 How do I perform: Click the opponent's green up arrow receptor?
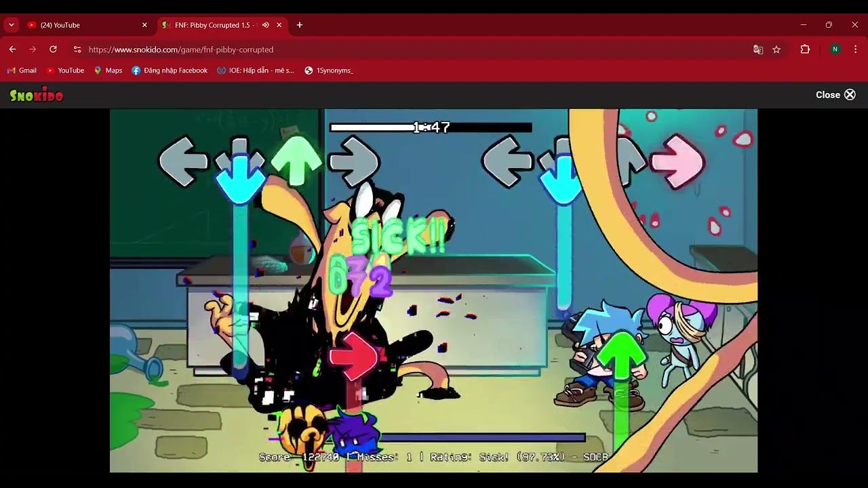(297, 161)
